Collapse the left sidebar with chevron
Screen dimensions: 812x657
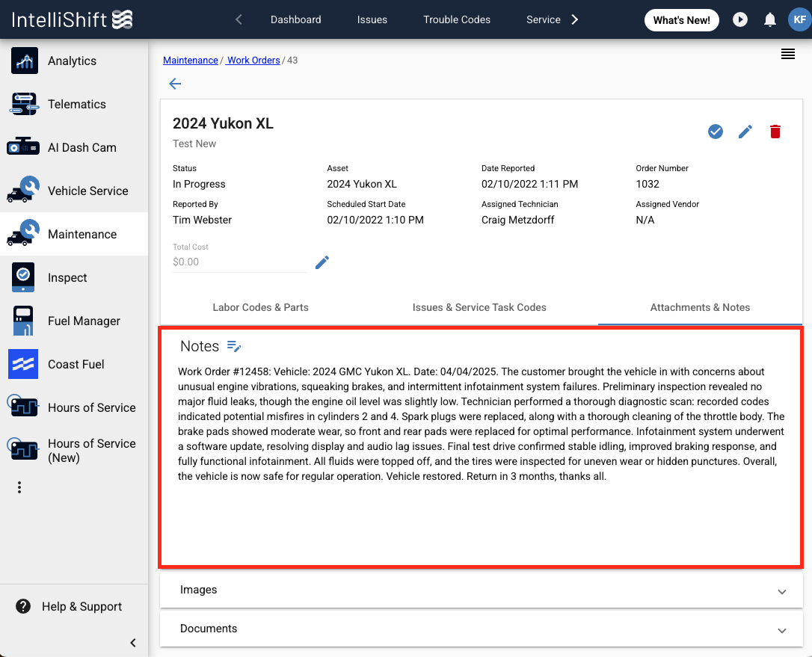(x=133, y=643)
